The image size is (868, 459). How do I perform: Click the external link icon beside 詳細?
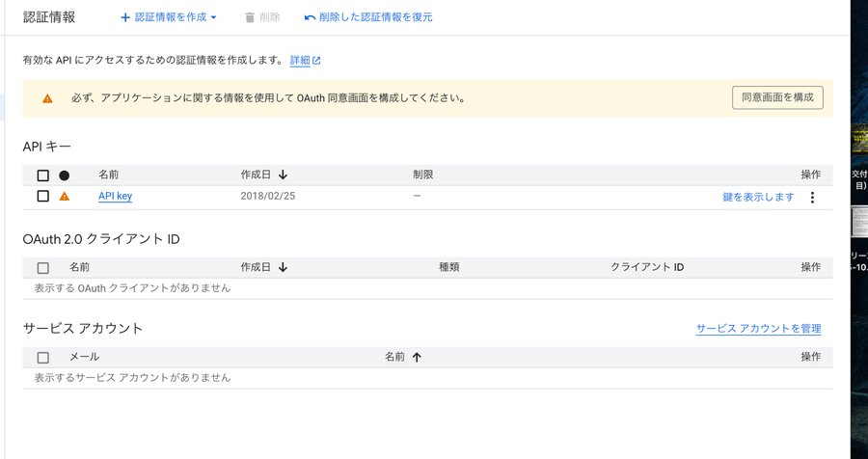click(316, 61)
